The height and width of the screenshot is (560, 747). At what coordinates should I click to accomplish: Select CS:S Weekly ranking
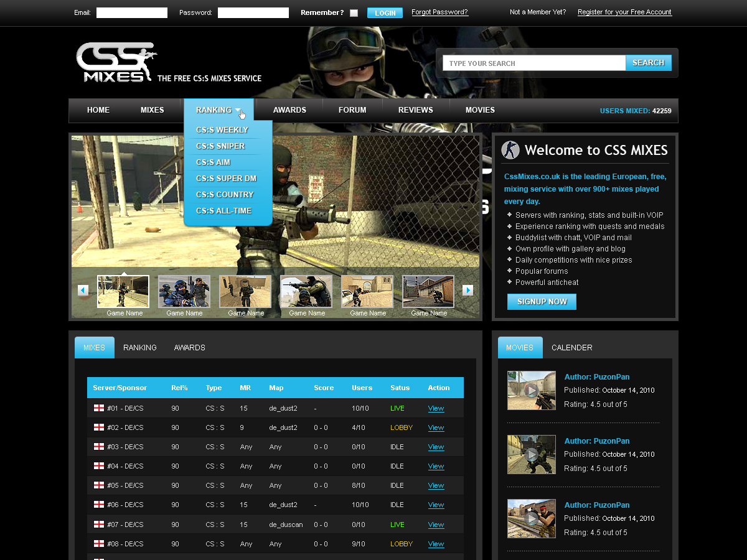point(222,130)
